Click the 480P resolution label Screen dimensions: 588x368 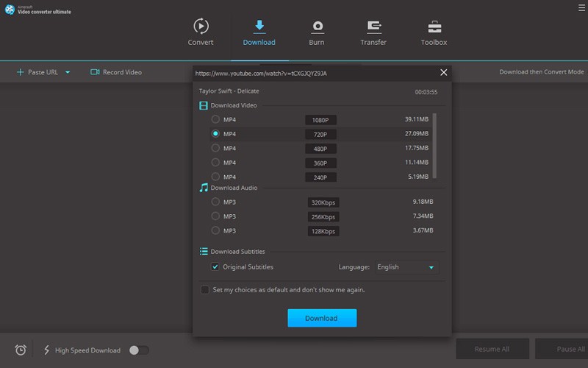[x=320, y=149]
